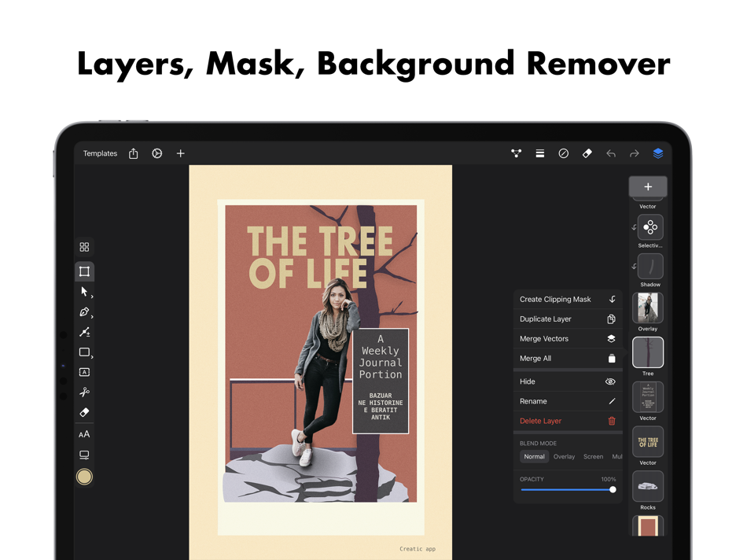Toggle the Layers panel icon
The height and width of the screenshot is (560, 747).
click(x=658, y=153)
